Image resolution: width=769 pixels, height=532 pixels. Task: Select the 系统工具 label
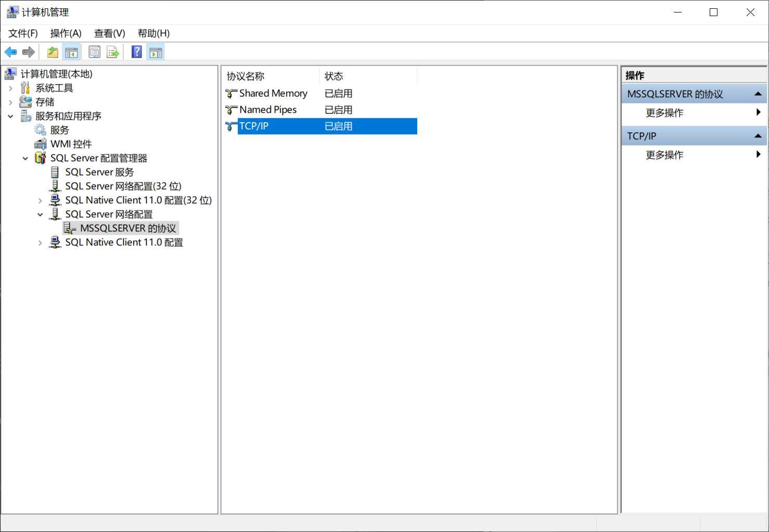(x=54, y=88)
